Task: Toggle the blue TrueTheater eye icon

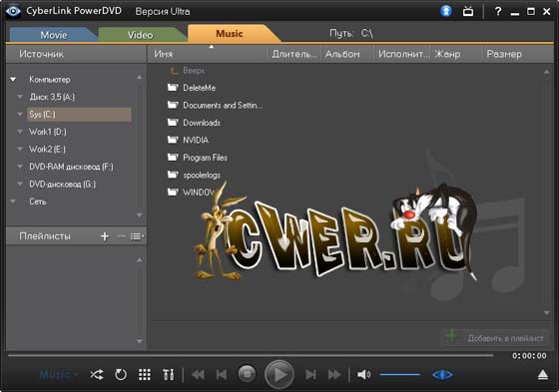Action: tap(442, 375)
